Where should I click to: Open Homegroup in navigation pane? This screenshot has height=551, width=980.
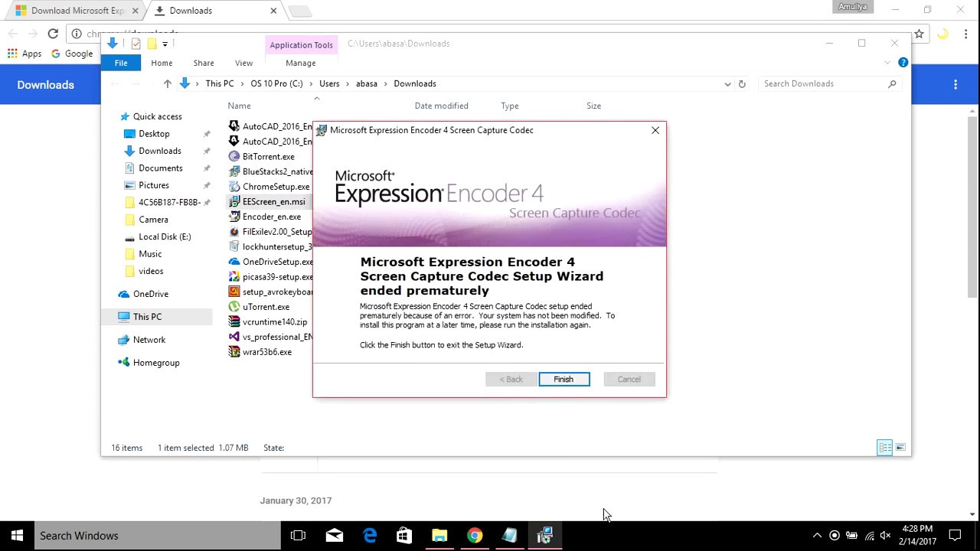[x=155, y=363]
